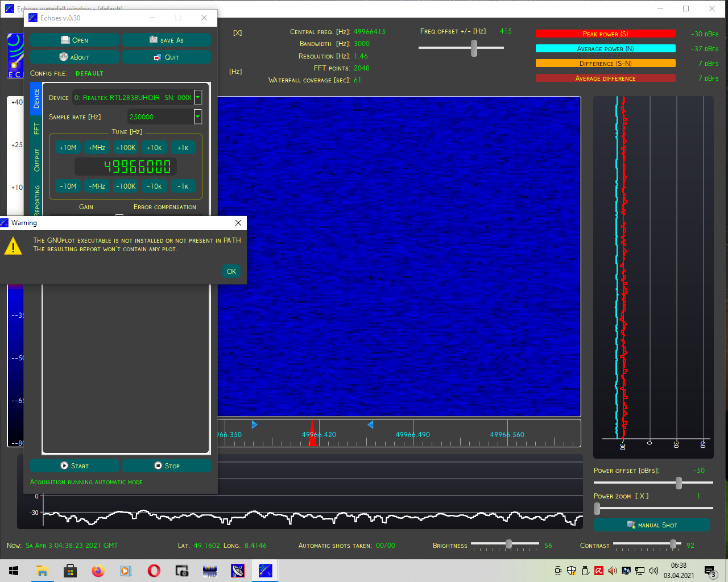Open the satellite dish taskbar app

tap(238, 571)
